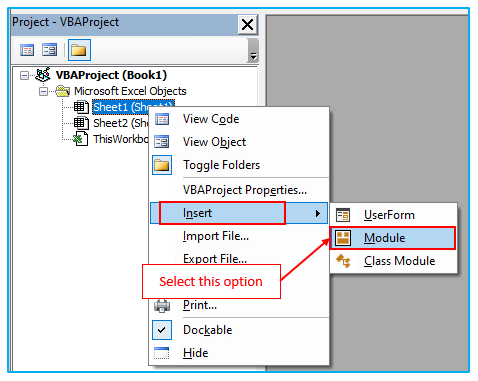Toggle Folders button in project toolbar
The height and width of the screenshot is (381, 478).
[79, 50]
